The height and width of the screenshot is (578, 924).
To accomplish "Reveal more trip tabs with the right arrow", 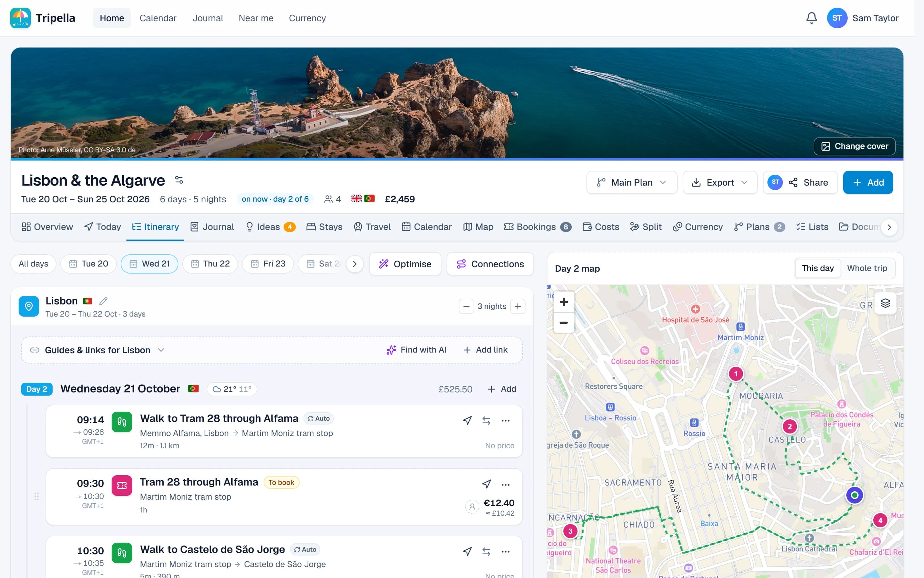I will pos(889,227).
